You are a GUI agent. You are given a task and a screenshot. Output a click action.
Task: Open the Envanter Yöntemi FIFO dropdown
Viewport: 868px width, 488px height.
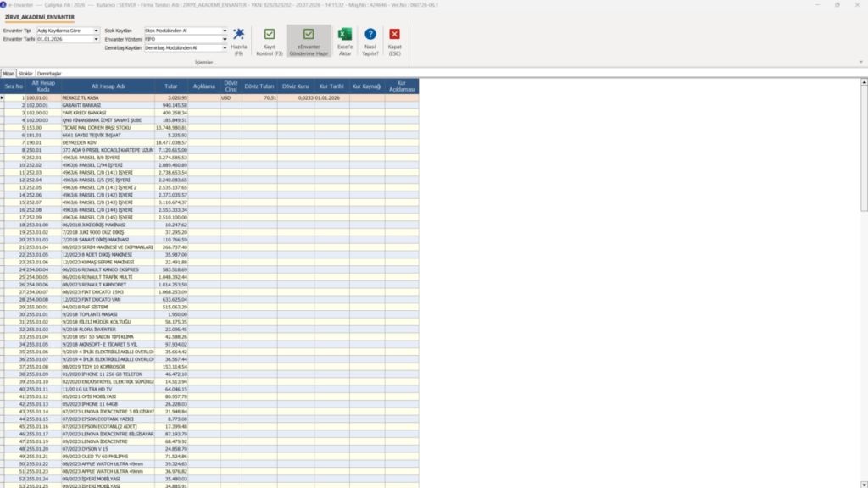tap(224, 39)
